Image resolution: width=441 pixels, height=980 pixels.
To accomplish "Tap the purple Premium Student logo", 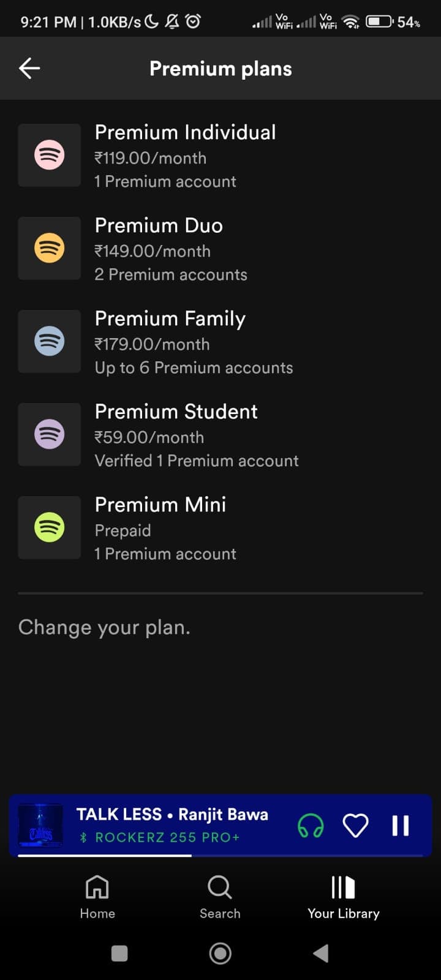I will pyautogui.click(x=50, y=435).
